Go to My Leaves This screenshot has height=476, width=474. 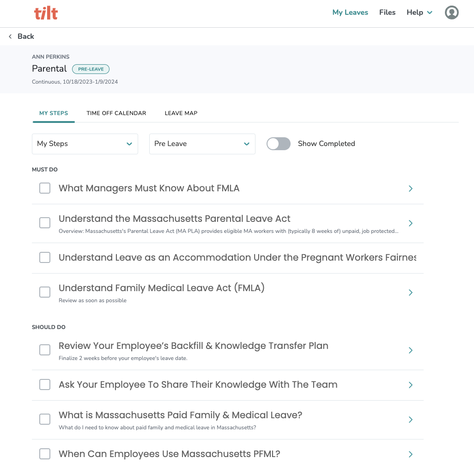click(350, 12)
